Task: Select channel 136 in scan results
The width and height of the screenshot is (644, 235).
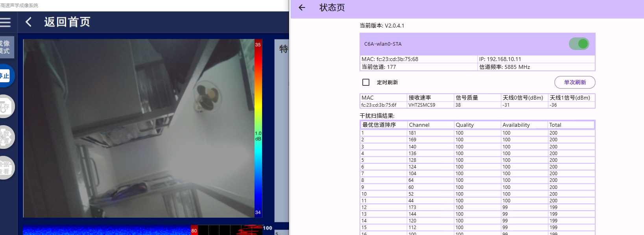Action: click(412, 154)
